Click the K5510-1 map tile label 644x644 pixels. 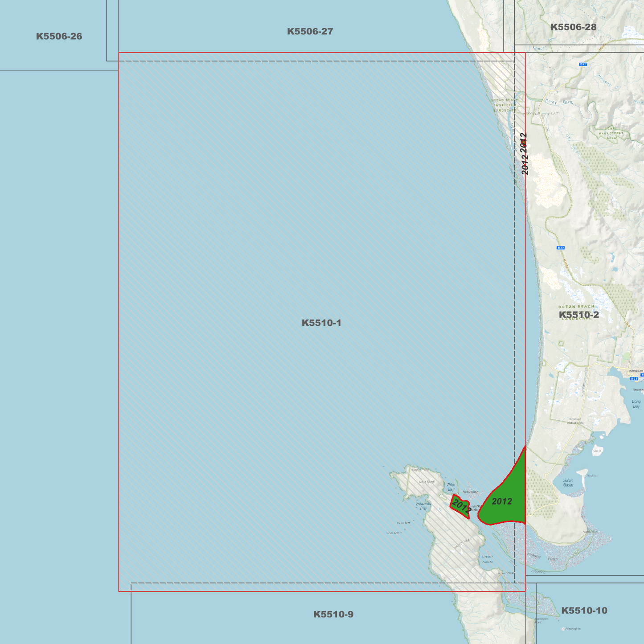pos(321,323)
